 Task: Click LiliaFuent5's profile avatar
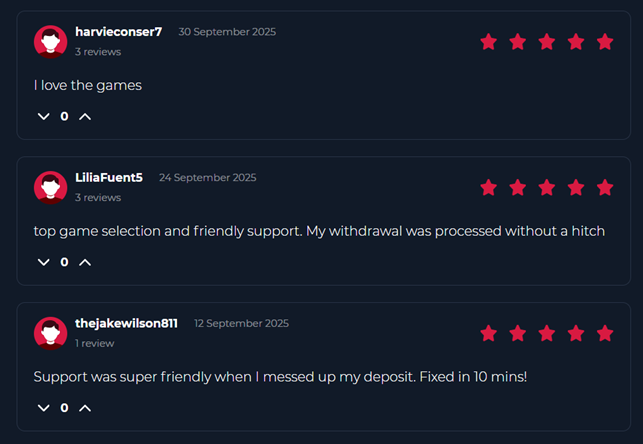[x=50, y=187]
